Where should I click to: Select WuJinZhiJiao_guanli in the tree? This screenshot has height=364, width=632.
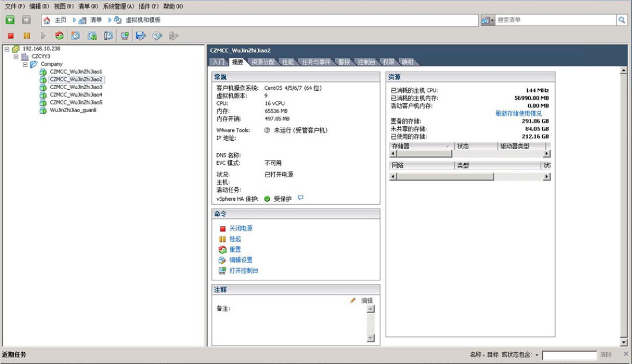click(x=73, y=110)
